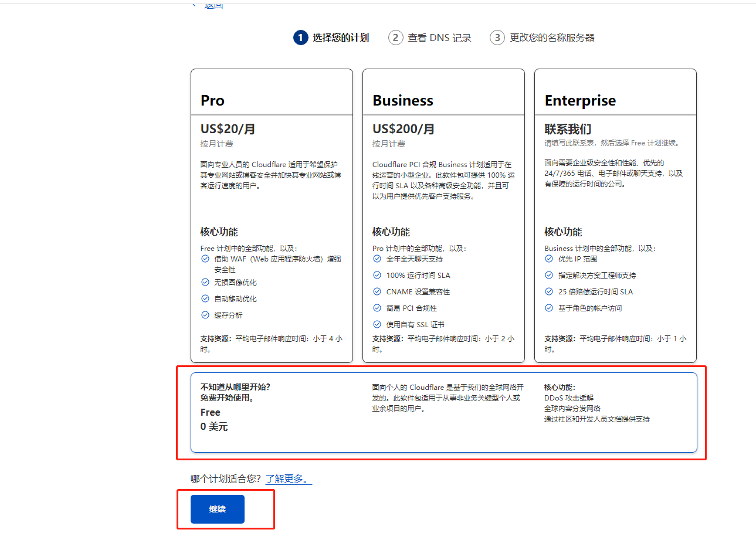Screen dimensions: 756x533
Task: Click the US$20/月 price
Action: point(228,129)
